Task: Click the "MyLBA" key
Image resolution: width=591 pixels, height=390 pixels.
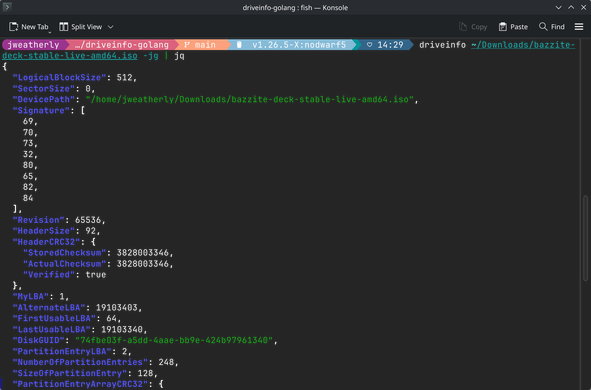Action: point(31,297)
